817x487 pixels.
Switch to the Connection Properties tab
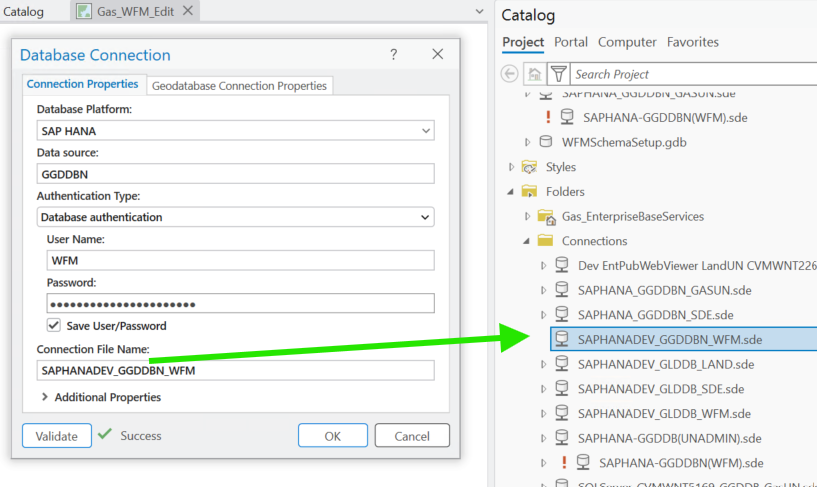pos(82,84)
